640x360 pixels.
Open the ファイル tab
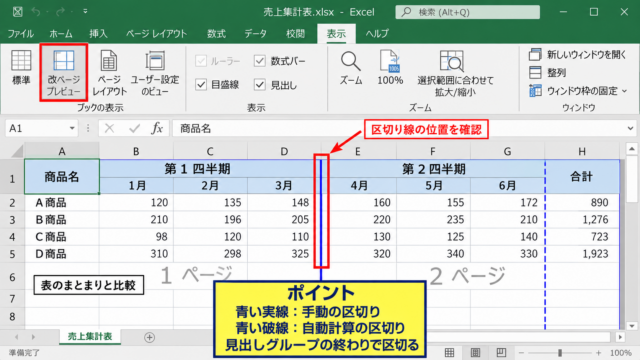coord(20,33)
